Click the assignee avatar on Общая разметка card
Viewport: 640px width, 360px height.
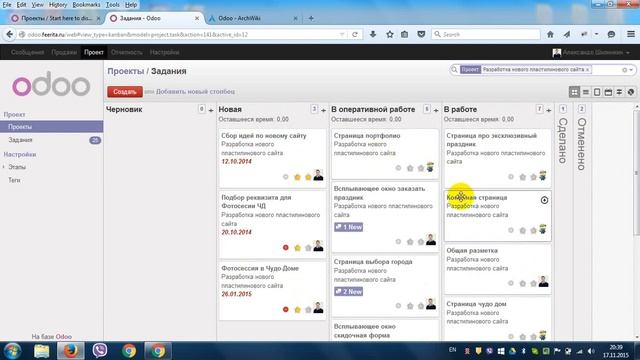tap(543, 281)
